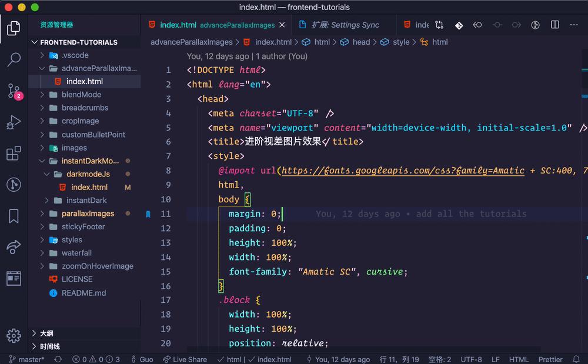Open the Extensions panel

[x=14, y=153]
